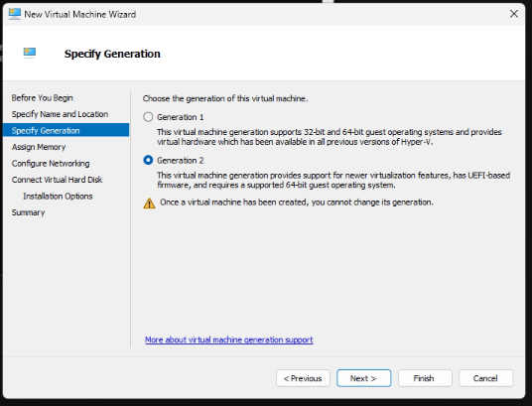Open the Installation Options sub-step
The width and height of the screenshot is (532, 406).
[58, 197]
